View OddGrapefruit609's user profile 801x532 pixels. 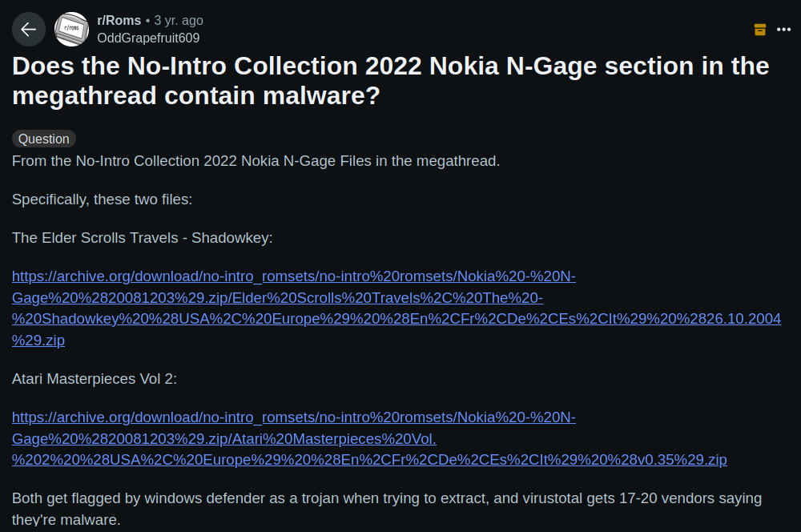point(148,38)
